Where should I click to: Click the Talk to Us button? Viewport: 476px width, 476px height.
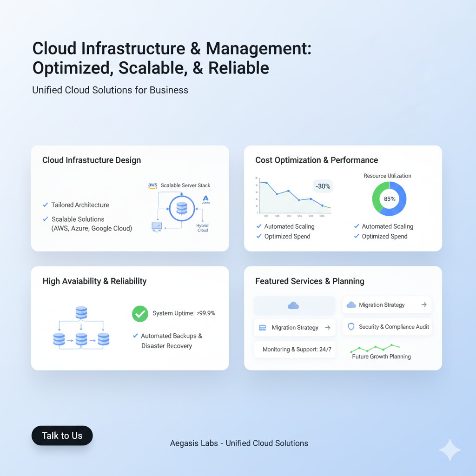(x=62, y=436)
